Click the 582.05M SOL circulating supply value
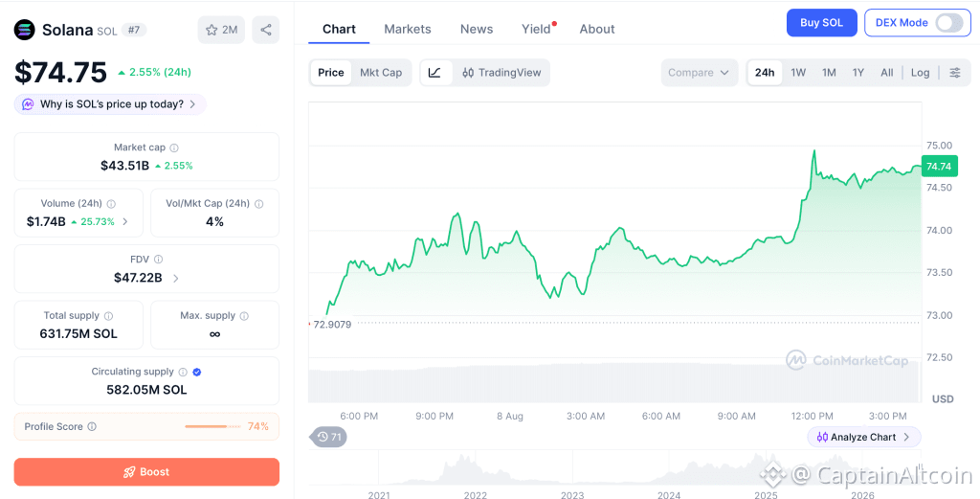Image resolution: width=980 pixels, height=499 pixels. coord(146,390)
